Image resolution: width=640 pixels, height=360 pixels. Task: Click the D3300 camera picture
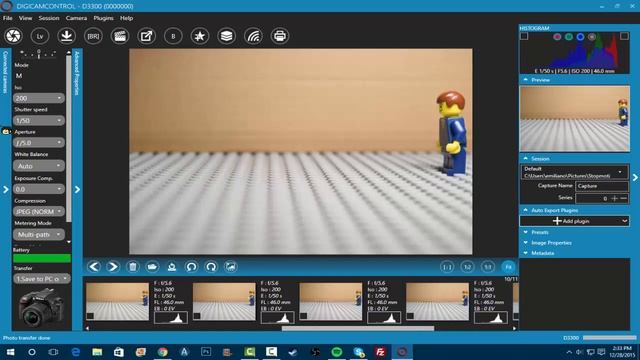pyautogui.click(x=41, y=307)
